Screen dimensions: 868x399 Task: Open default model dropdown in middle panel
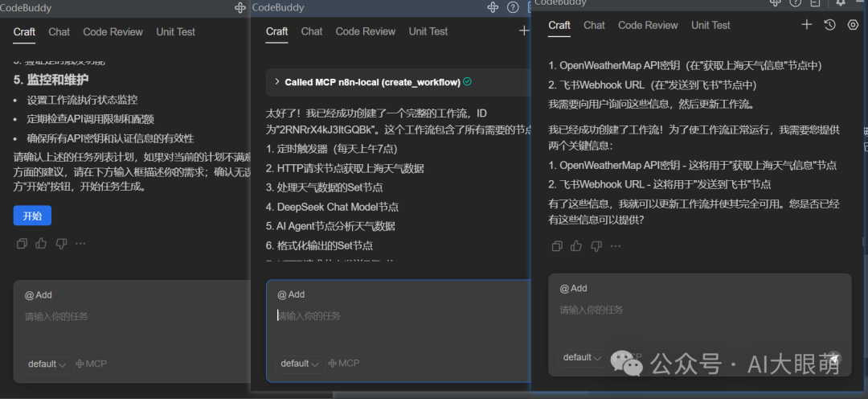(x=301, y=364)
